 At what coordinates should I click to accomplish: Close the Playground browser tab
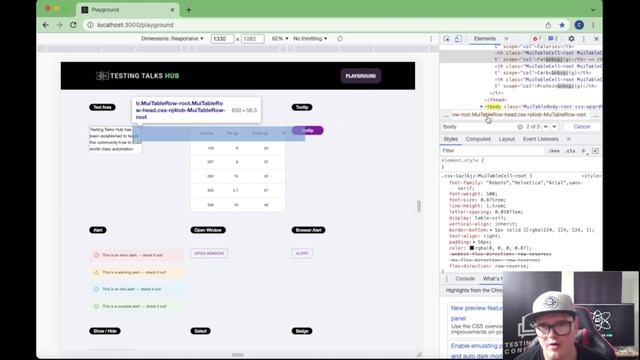[x=172, y=10]
